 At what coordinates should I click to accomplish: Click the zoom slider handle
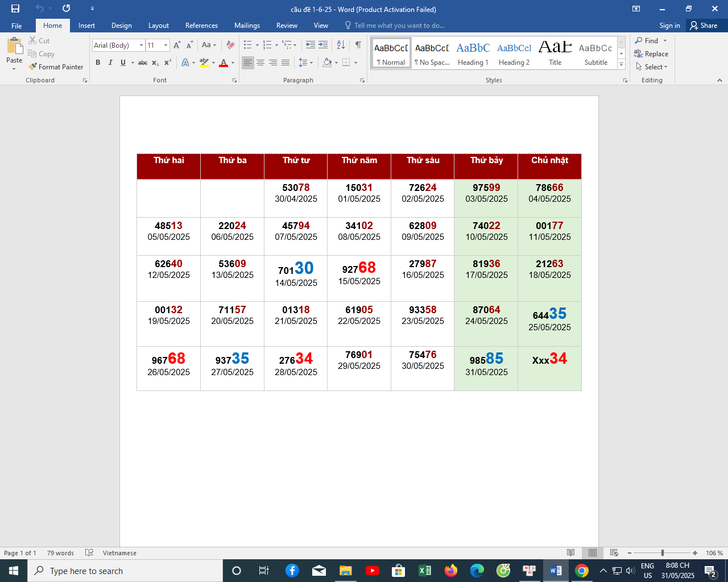pos(663,553)
